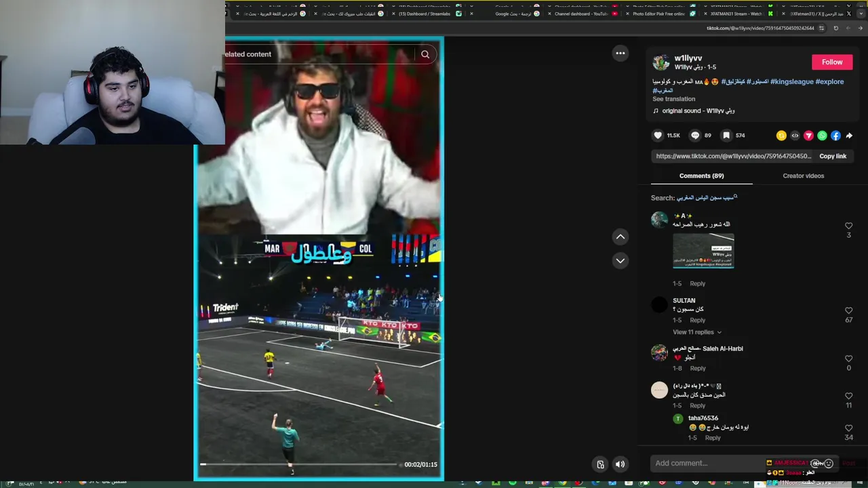Reply to Saleh Al-Harbi's comment
The height and width of the screenshot is (488, 868).
click(x=698, y=368)
